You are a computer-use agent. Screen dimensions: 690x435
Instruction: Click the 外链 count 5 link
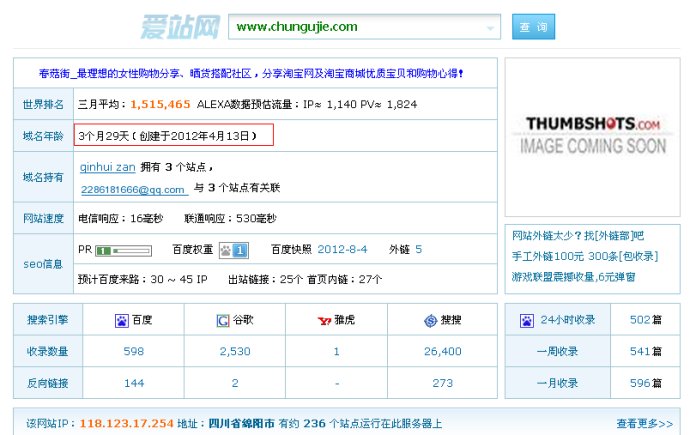point(418,249)
